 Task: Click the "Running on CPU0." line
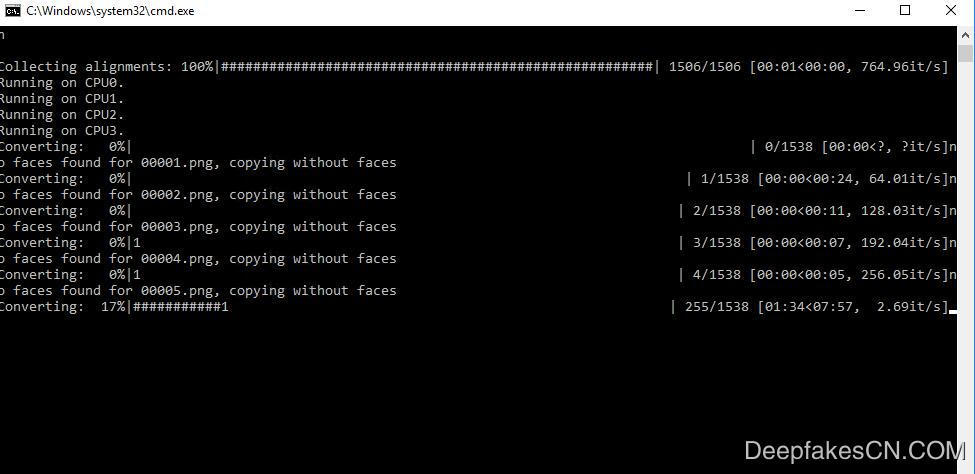pos(62,83)
